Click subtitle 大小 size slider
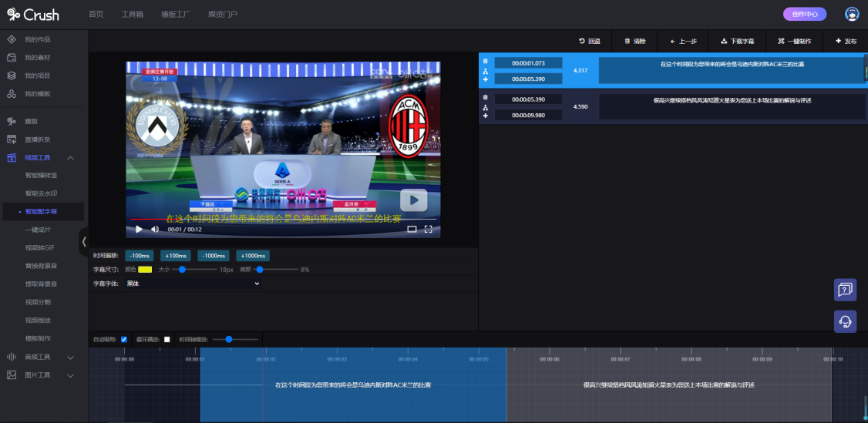 (194, 270)
